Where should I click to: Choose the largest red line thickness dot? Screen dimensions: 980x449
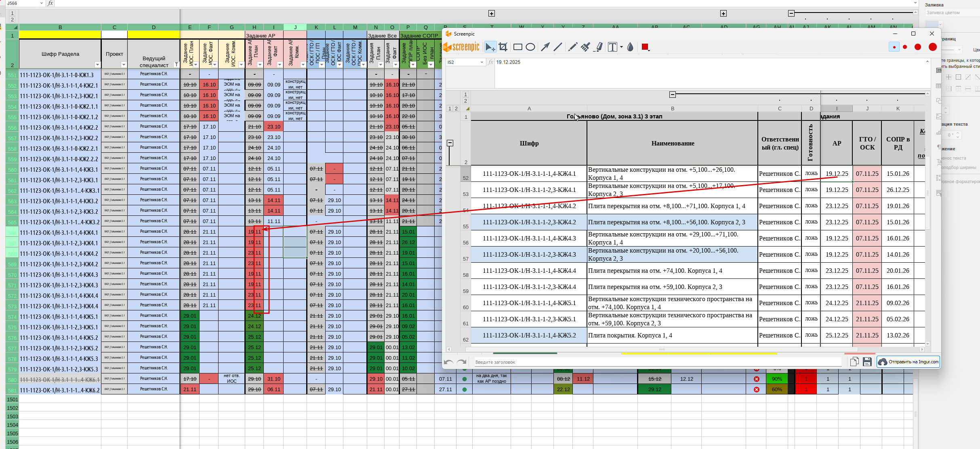(932, 47)
